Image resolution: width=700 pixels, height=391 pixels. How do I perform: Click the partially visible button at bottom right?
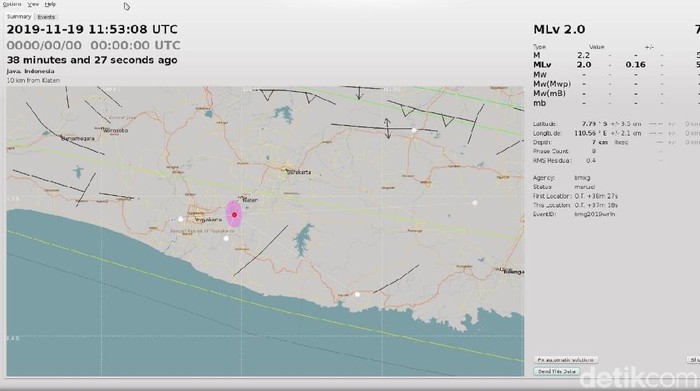pos(693,360)
